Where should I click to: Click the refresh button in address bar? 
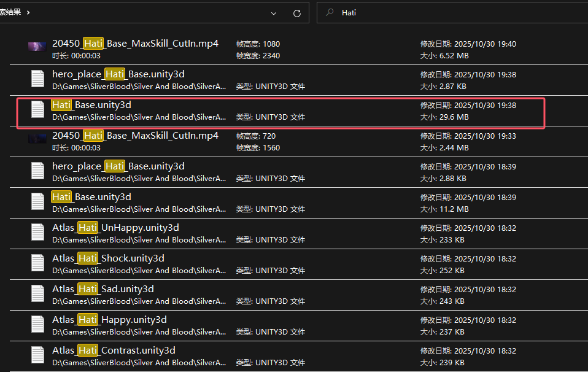tap(297, 13)
